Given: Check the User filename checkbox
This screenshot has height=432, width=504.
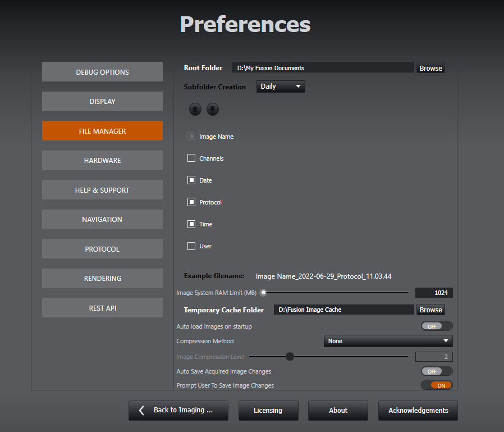Looking at the screenshot, I should click(191, 246).
